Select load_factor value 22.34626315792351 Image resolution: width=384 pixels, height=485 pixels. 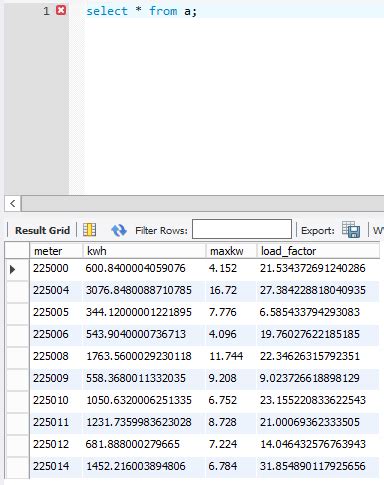pyautogui.click(x=318, y=356)
